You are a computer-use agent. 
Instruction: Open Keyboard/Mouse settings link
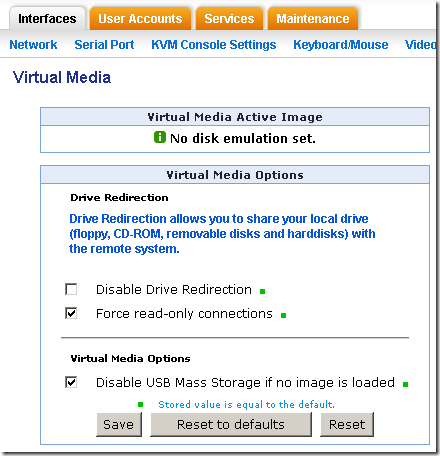coord(341,44)
